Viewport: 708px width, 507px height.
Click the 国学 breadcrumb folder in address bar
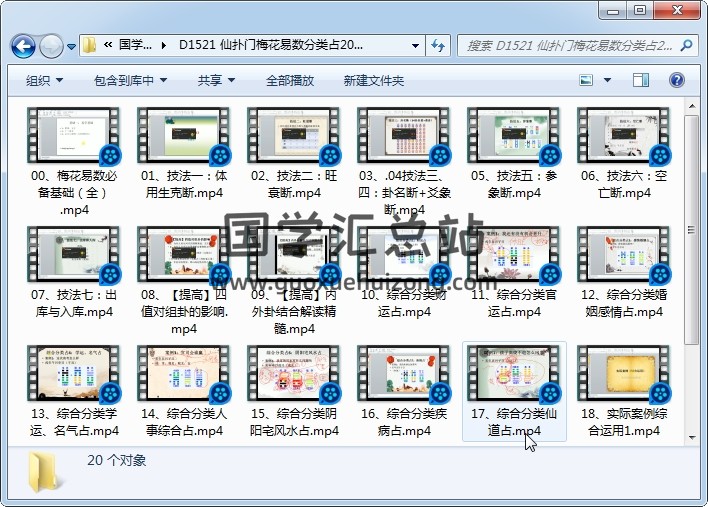135,45
